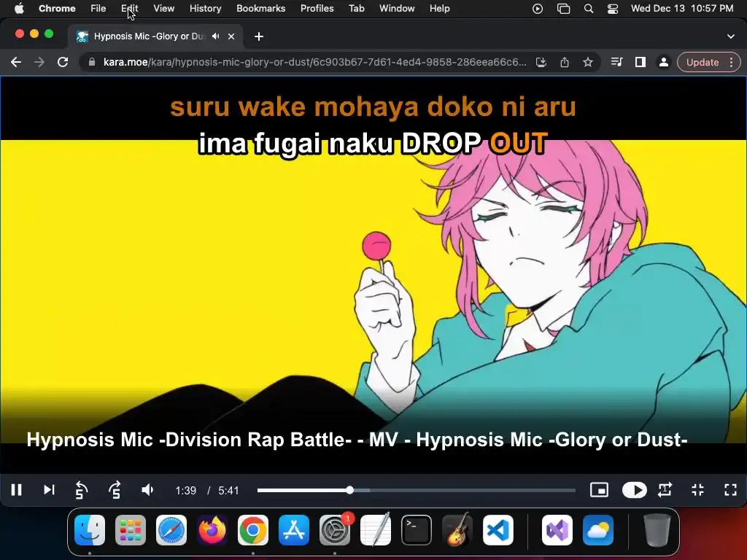
Task: Skip to next karaoke track
Action: pos(49,490)
